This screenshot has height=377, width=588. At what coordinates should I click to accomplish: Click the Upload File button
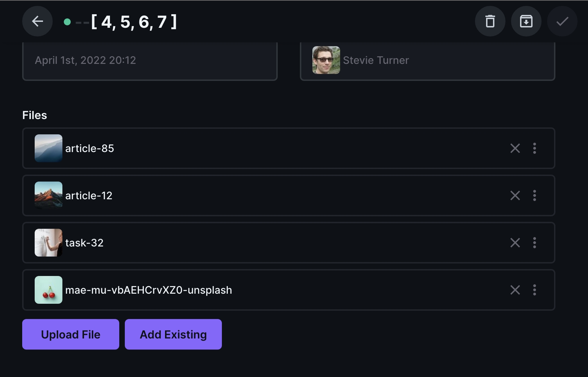(70, 334)
